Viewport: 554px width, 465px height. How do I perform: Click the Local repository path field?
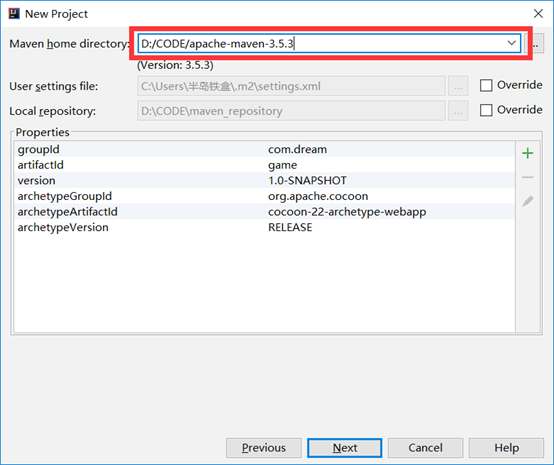click(x=291, y=111)
